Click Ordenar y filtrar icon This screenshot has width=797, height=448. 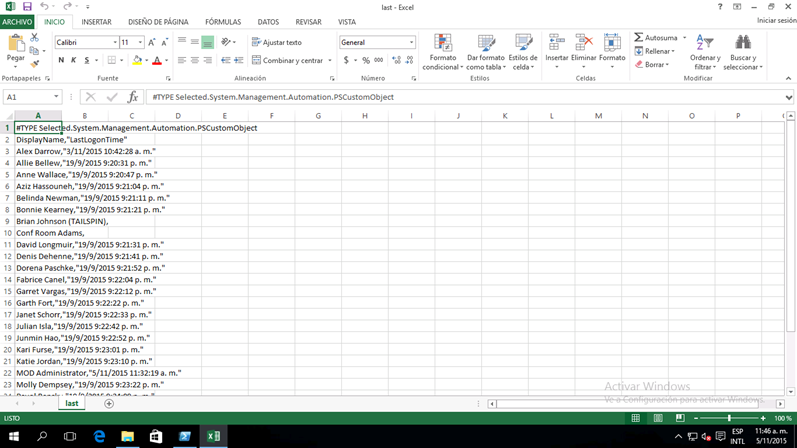click(705, 43)
